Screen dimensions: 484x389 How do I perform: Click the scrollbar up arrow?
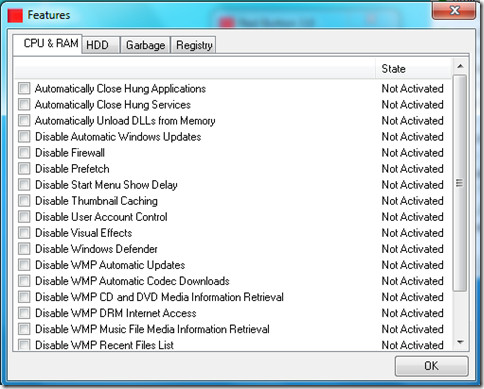pos(460,66)
